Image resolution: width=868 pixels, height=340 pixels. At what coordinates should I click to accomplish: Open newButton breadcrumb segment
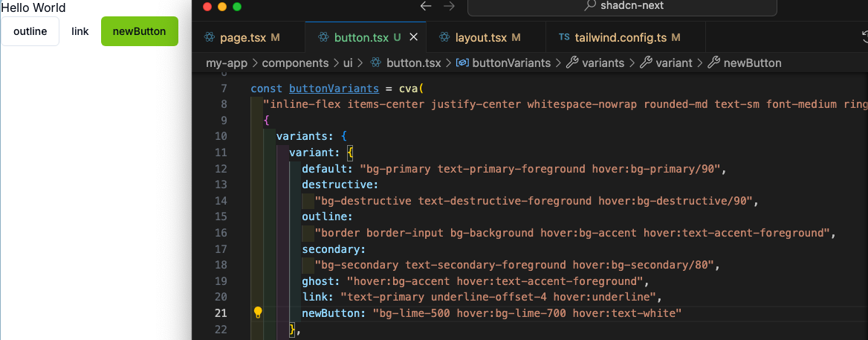(752, 63)
